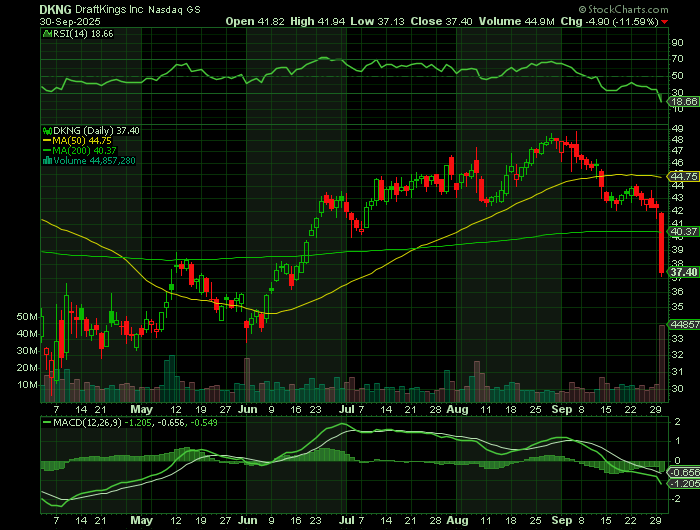Click the 40.37 MA(200) price tag

pyautogui.click(x=684, y=231)
